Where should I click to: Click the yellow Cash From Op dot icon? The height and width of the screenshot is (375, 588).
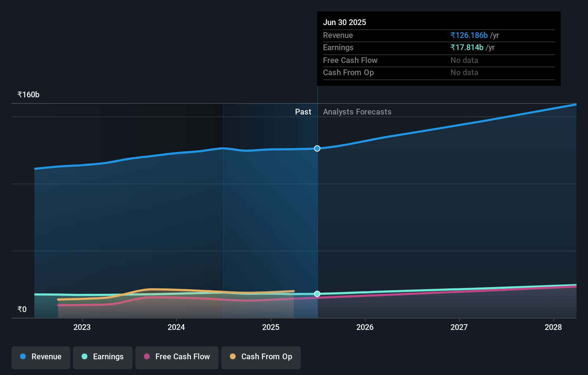(x=233, y=356)
